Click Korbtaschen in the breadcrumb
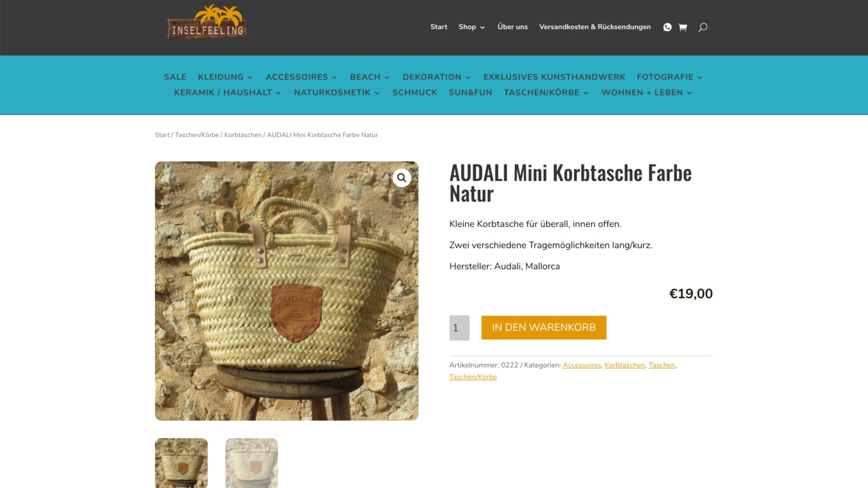Image resolution: width=868 pixels, height=488 pixels. click(243, 135)
